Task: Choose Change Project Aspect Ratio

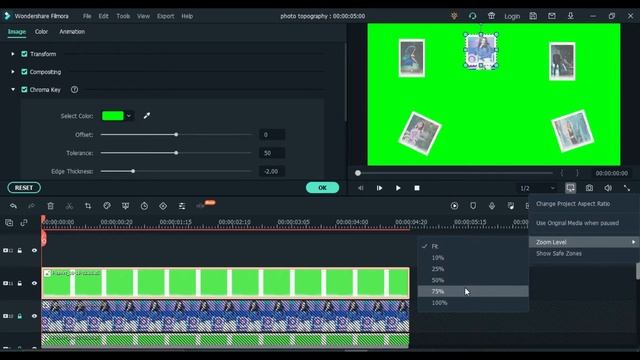Action: point(573,204)
